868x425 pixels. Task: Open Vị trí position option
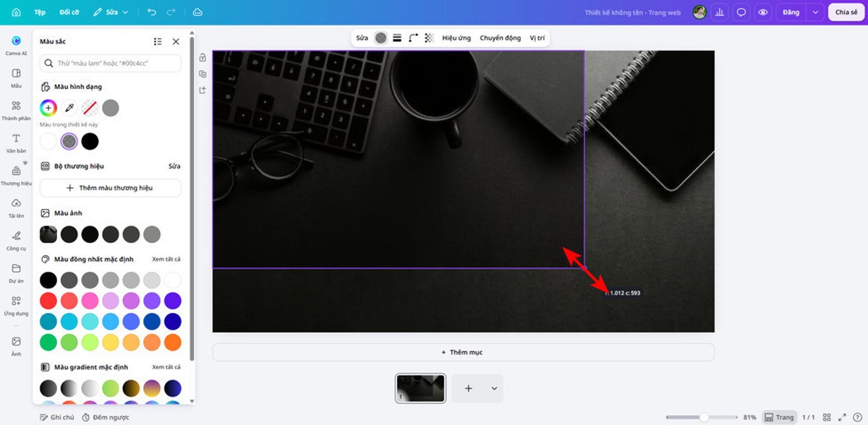pyautogui.click(x=537, y=38)
